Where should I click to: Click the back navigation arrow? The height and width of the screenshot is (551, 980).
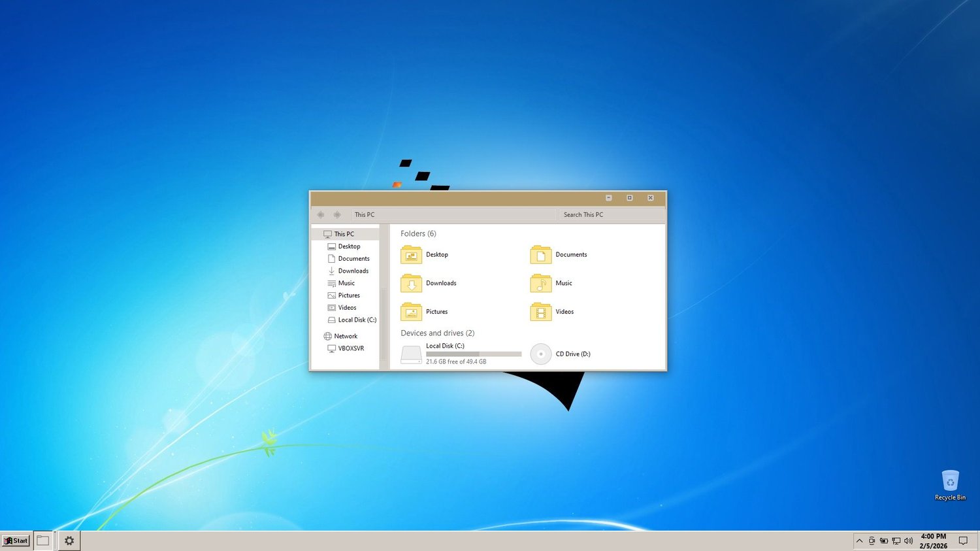[321, 214]
